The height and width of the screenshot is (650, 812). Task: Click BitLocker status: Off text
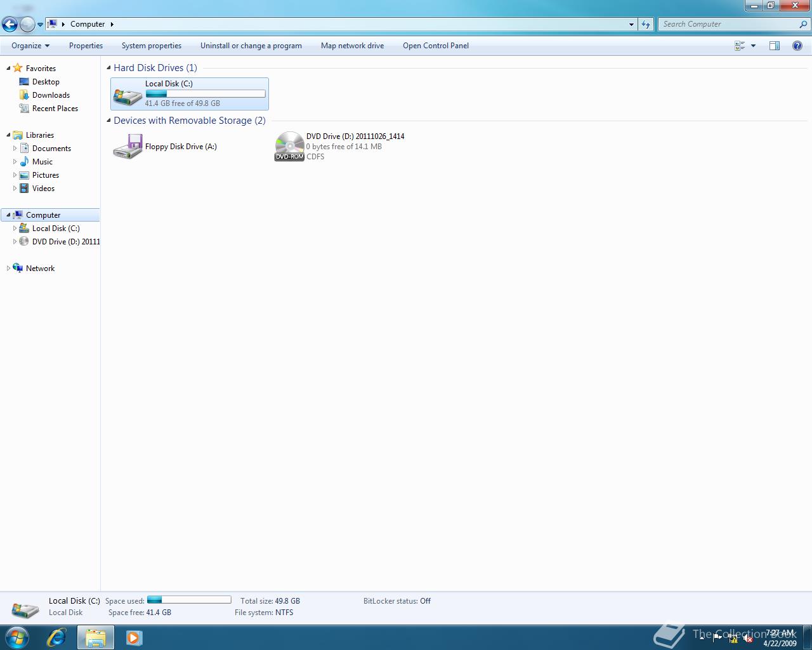[x=397, y=601]
